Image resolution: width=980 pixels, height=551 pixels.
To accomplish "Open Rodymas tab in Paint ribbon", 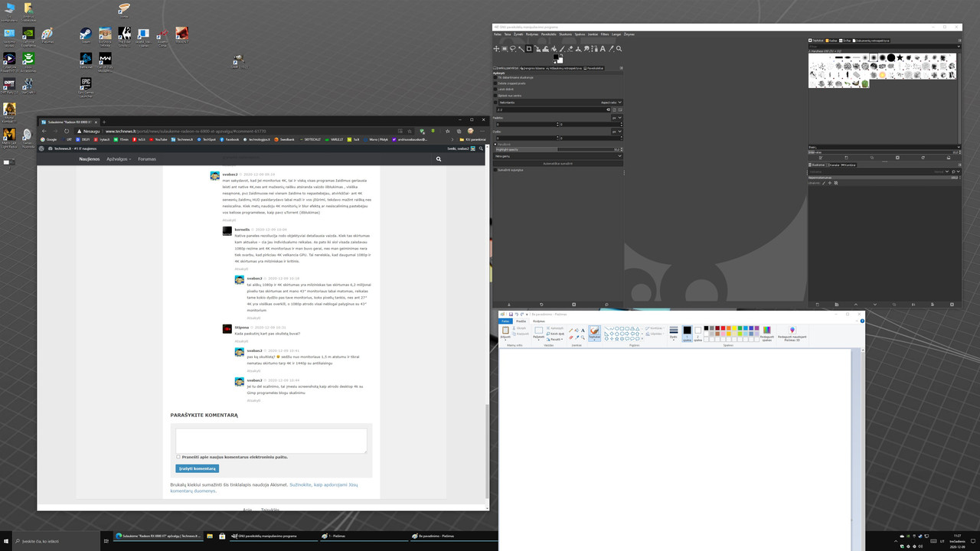I will [x=539, y=321].
